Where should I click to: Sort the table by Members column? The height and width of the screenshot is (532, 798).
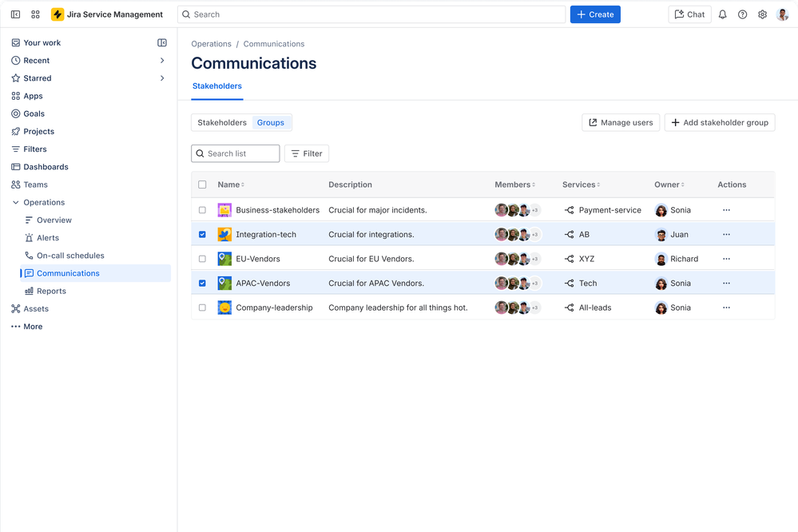pos(515,185)
